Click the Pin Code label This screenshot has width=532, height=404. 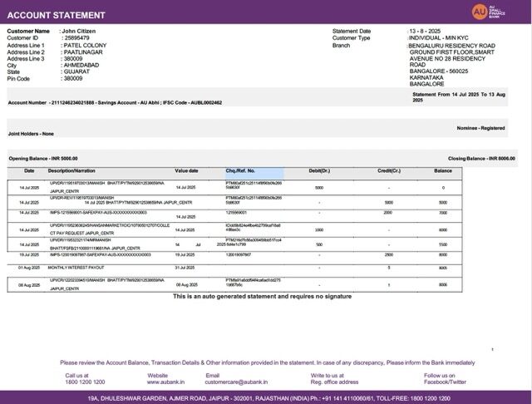18,79
